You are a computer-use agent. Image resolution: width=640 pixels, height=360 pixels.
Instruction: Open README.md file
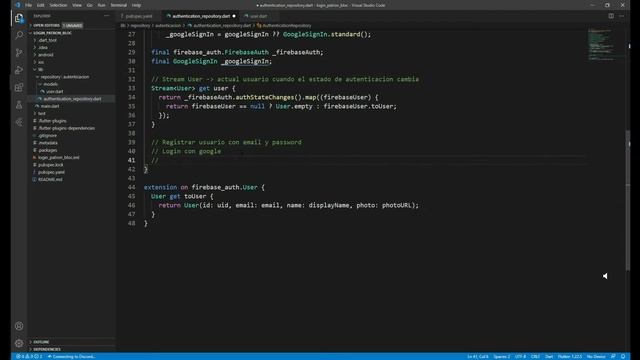click(x=50, y=179)
